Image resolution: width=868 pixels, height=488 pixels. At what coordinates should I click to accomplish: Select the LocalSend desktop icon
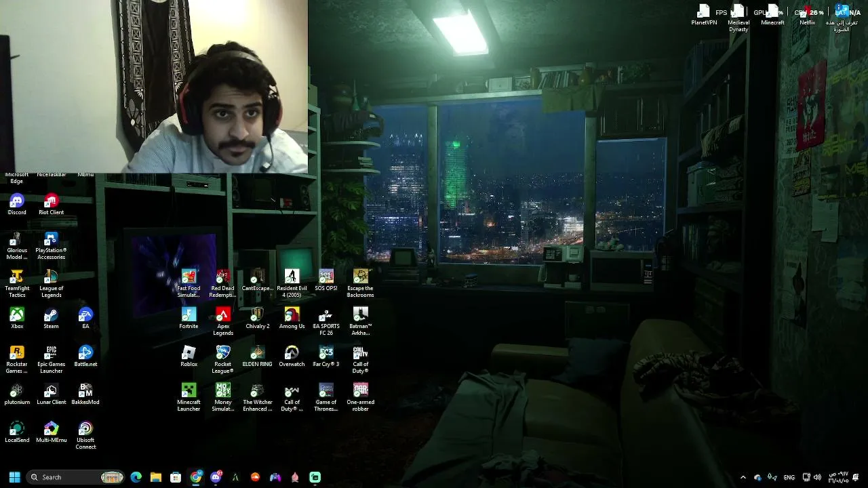17,432
